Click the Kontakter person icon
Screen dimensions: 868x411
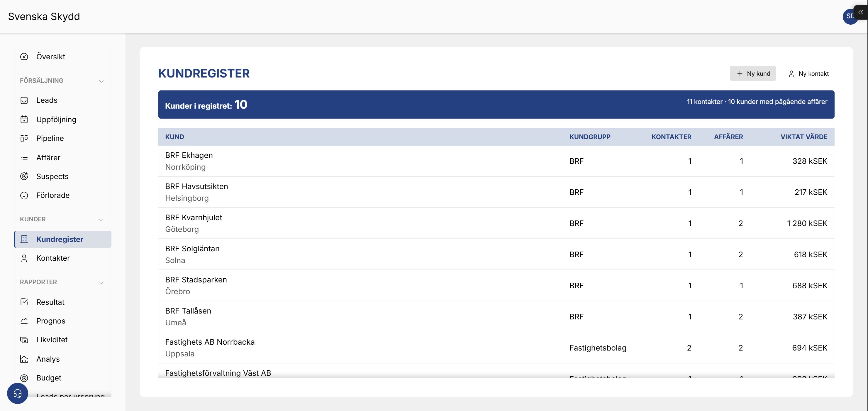click(24, 258)
